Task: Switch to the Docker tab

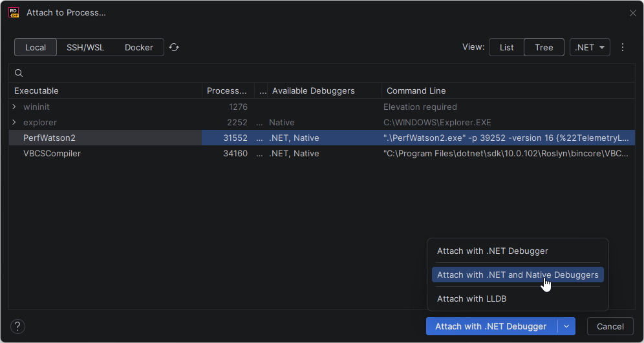Action: (x=139, y=47)
